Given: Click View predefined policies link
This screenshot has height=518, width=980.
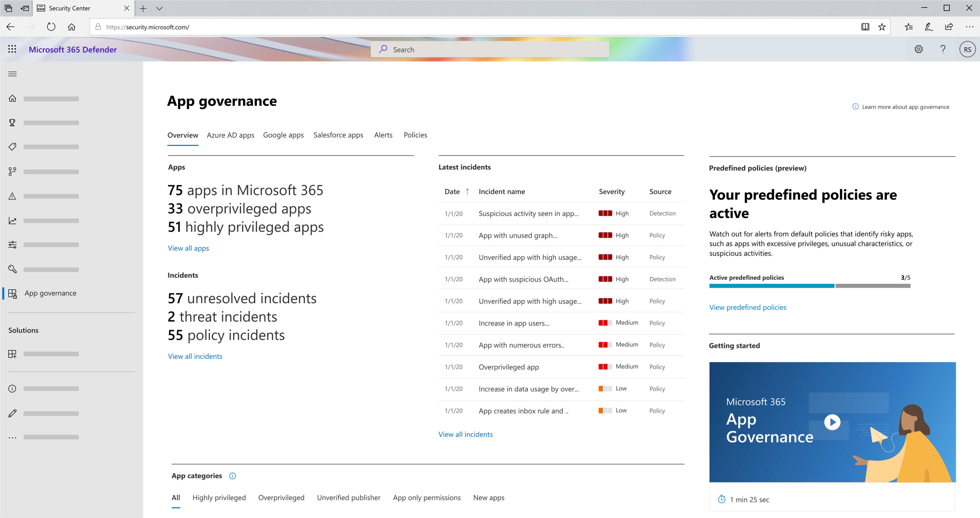Looking at the screenshot, I should pos(747,307).
